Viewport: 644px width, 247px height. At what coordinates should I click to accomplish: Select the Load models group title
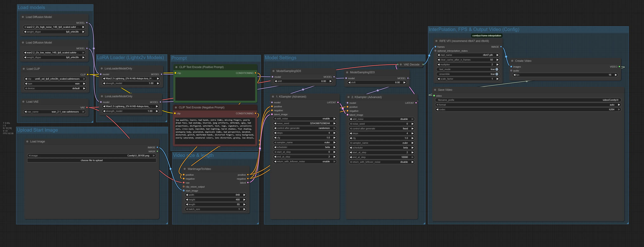[31, 7]
